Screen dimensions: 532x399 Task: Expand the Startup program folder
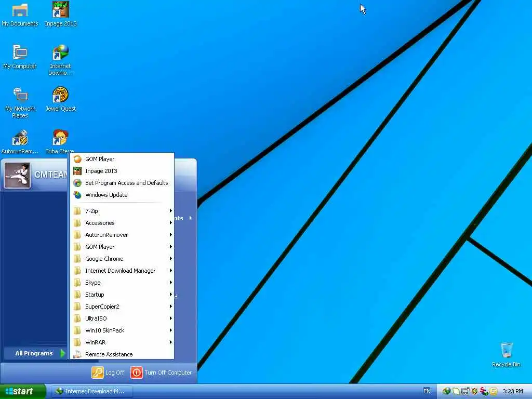click(122, 295)
